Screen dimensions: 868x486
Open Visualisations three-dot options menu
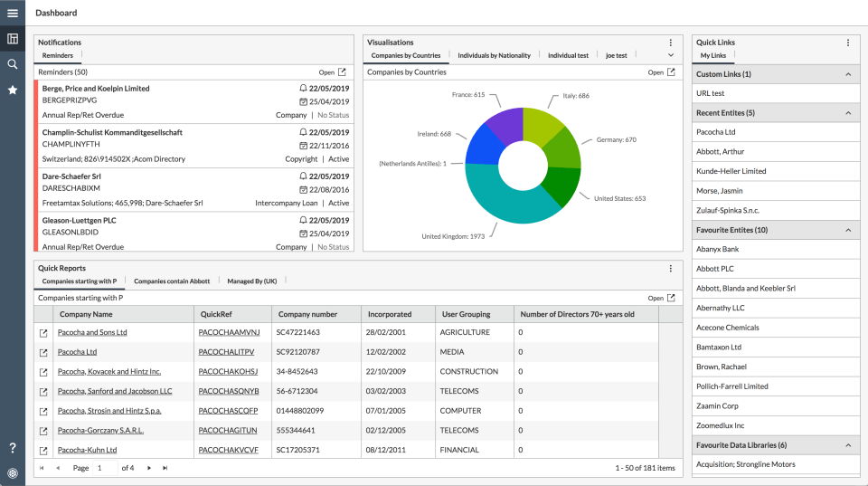coord(670,43)
